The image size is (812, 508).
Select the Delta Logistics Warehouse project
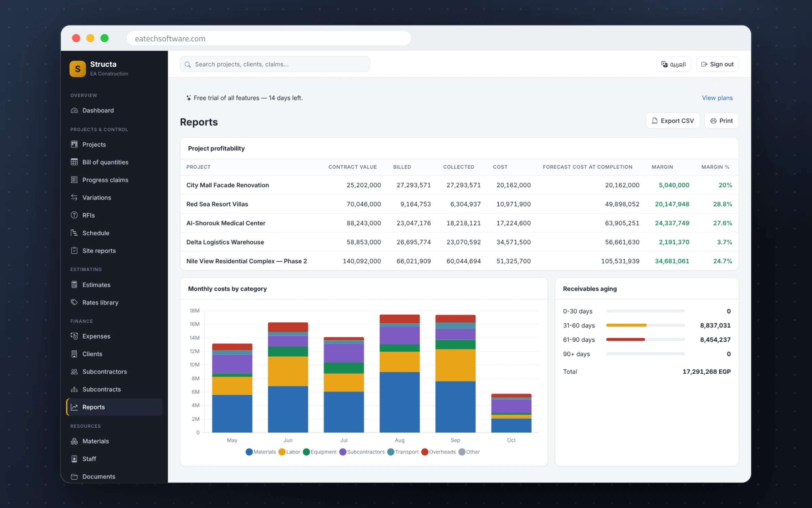225,242
